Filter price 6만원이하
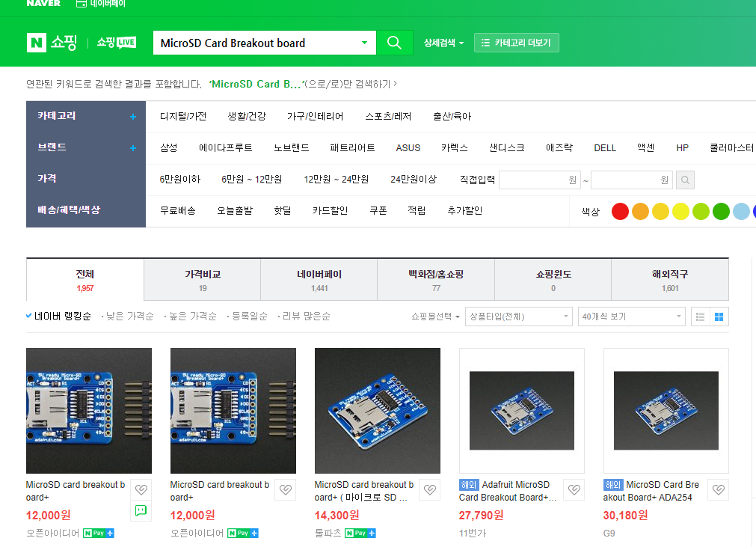The image size is (756, 547). pyautogui.click(x=179, y=180)
